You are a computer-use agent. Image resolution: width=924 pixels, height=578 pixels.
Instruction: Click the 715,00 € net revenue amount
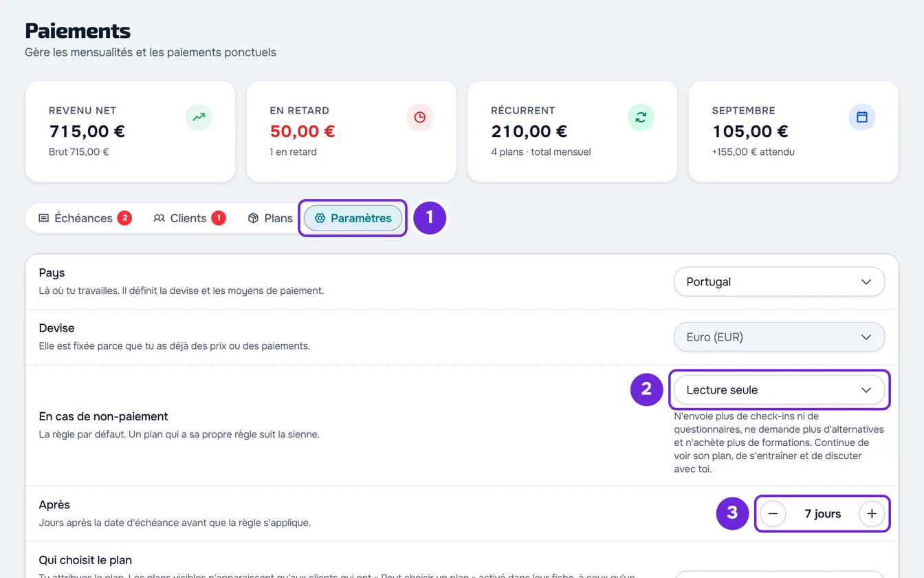[x=87, y=131]
